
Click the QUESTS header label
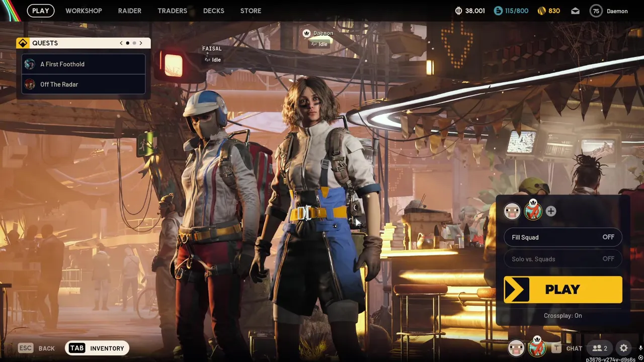[45, 43]
